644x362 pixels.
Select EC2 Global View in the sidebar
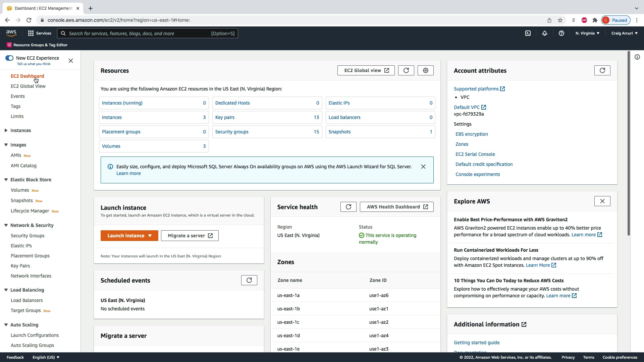click(28, 86)
